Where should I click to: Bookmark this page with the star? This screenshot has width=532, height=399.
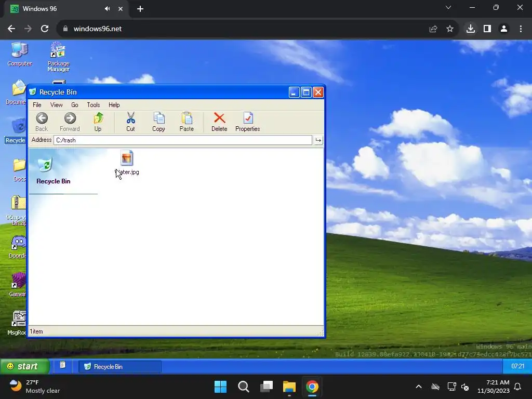pos(450,29)
